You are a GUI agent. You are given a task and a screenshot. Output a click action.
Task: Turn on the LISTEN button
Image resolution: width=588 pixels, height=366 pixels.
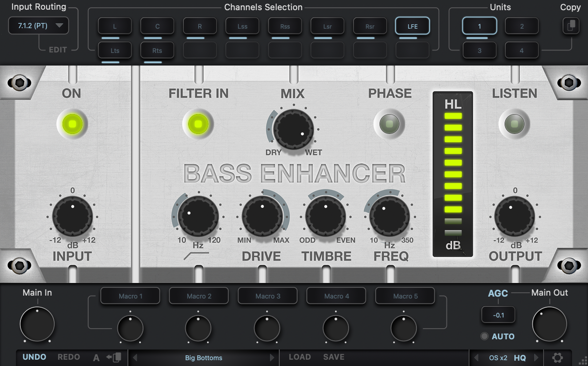click(x=514, y=124)
